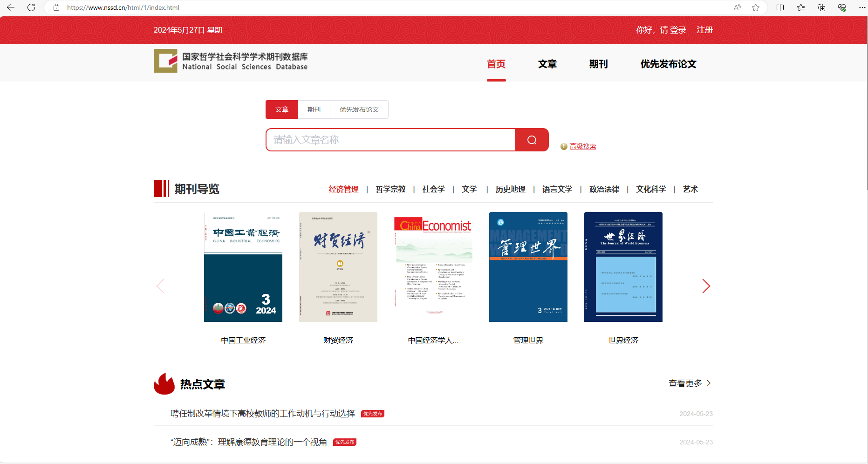
Task: Open article 聘任制改革情境下高校教师的工作动机与行动选择
Action: click(263, 414)
